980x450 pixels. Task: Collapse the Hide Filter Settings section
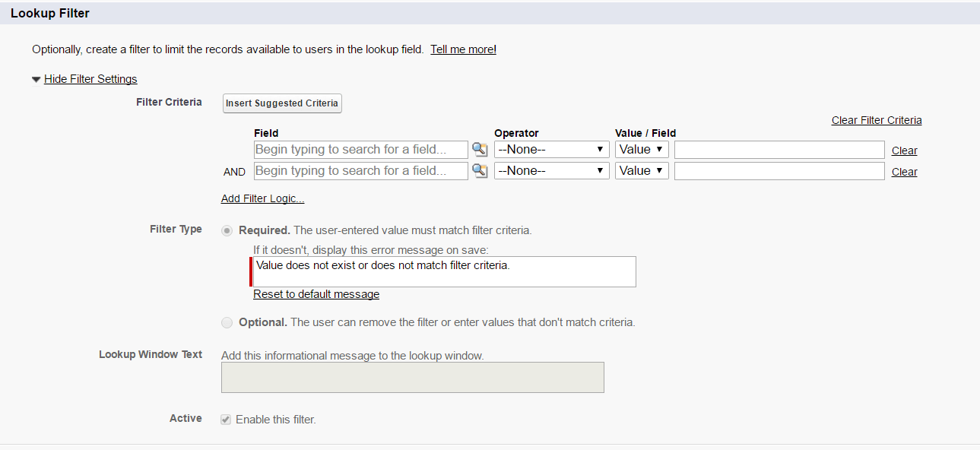point(90,78)
